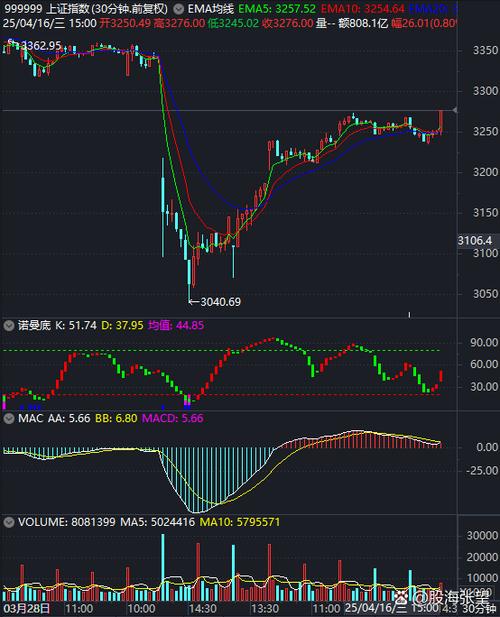Open the MAC indicator dropdown arrow
Viewport: 500px width, 617px height.
click(9, 418)
